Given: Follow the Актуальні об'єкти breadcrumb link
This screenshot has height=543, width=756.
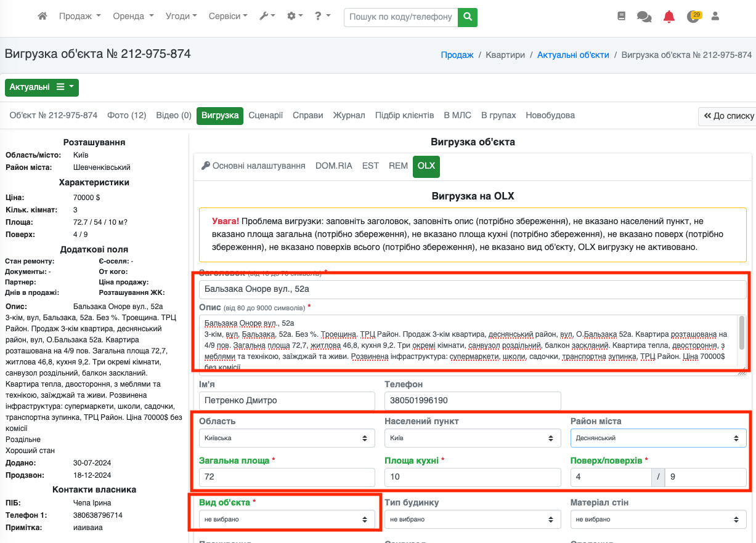Looking at the screenshot, I should tap(573, 55).
